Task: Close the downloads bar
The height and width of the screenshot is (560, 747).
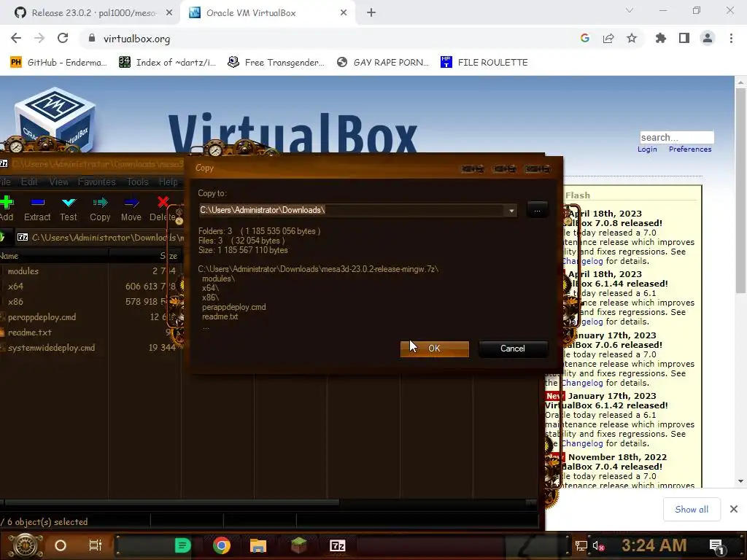Action: (734, 510)
